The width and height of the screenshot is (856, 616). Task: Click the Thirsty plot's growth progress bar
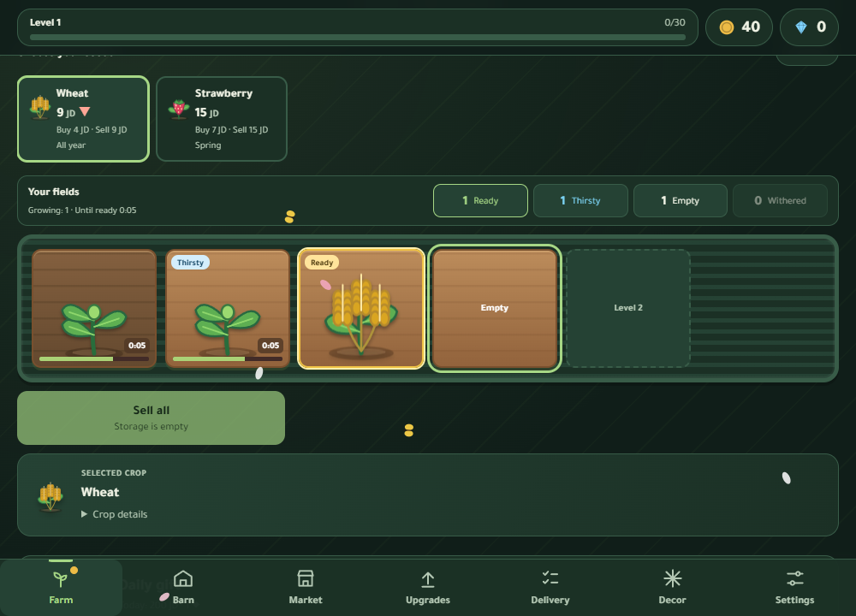pos(228,359)
